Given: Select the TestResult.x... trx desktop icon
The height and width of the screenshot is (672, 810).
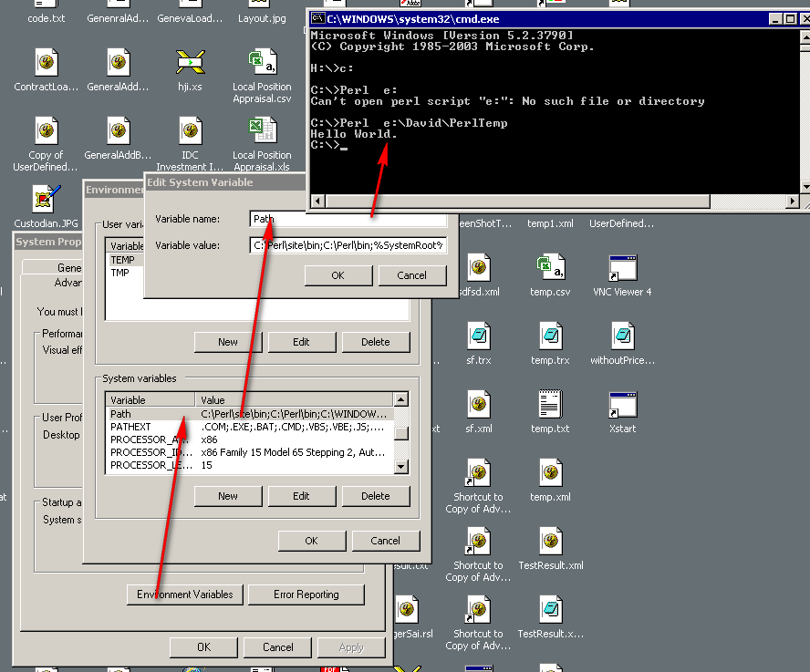Looking at the screenshot, I should (550, 609).
